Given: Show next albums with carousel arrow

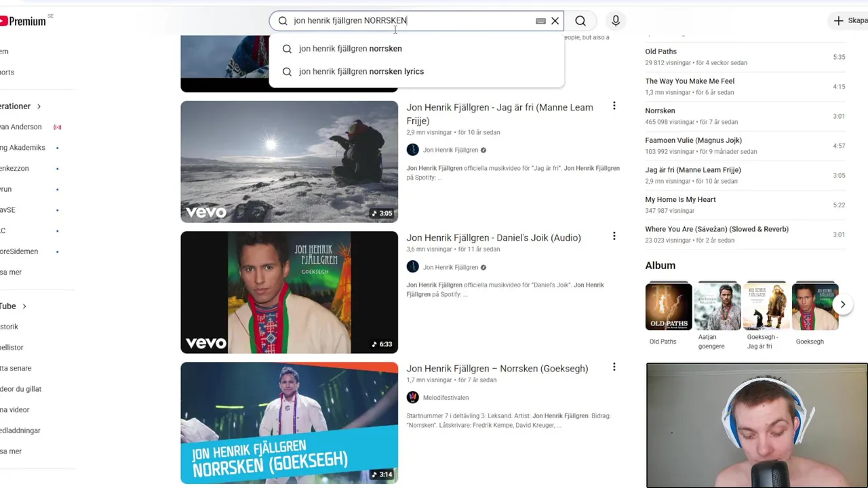Looking at the screenshot, I should [x=842, y=305].
